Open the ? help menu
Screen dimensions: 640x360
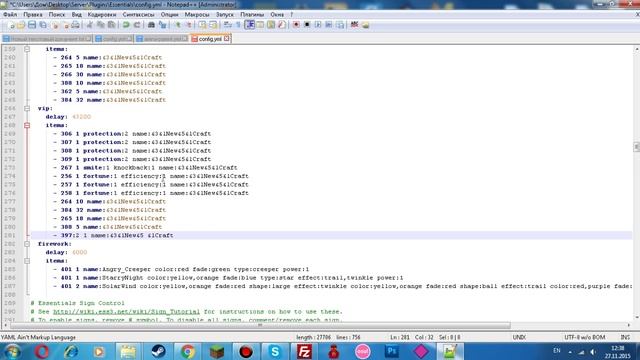291,14
